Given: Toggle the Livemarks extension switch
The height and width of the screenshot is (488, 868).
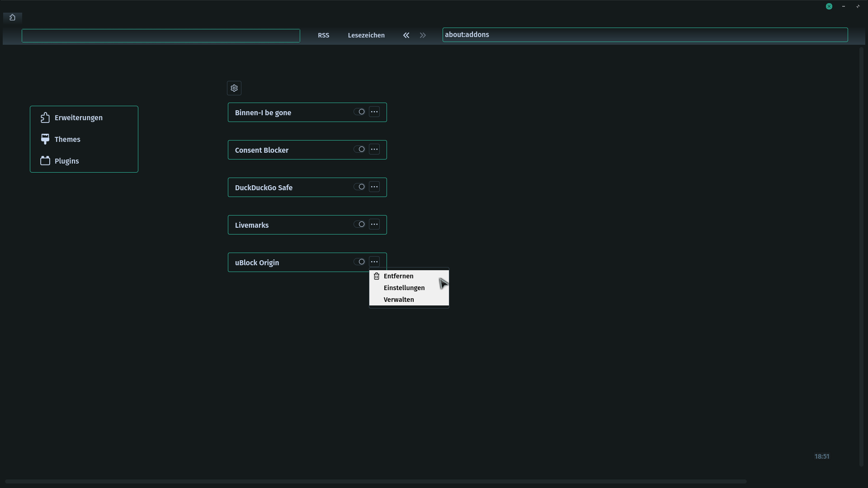Looking at the screenshot, I should click(359, 224).
